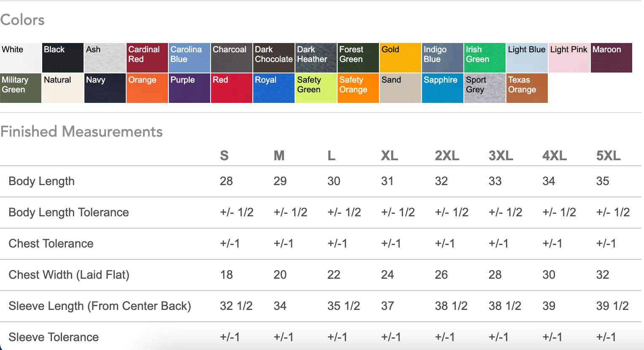The image size is (644, 350).
Task: Choose the Navy color swatch
Action: pyautogui.click(x=105, y=88)
